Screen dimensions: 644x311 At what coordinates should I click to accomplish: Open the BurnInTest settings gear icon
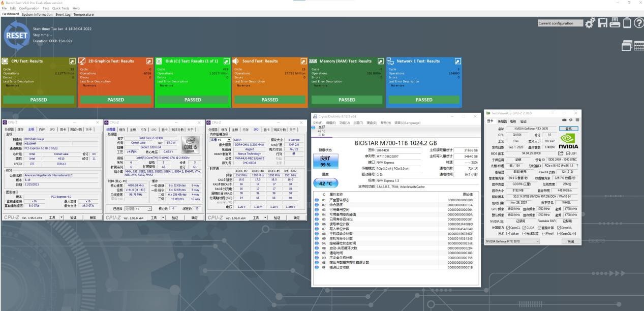[x=590, y=23]
